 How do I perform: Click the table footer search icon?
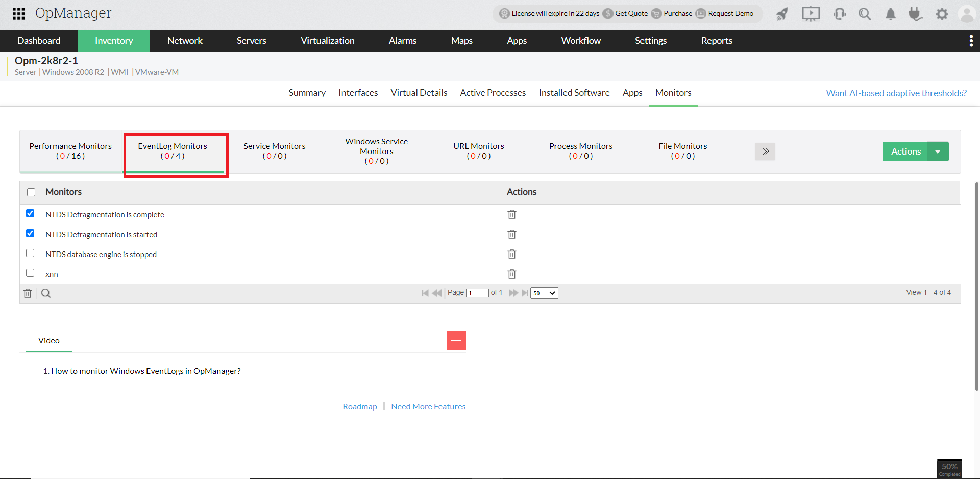46,293
